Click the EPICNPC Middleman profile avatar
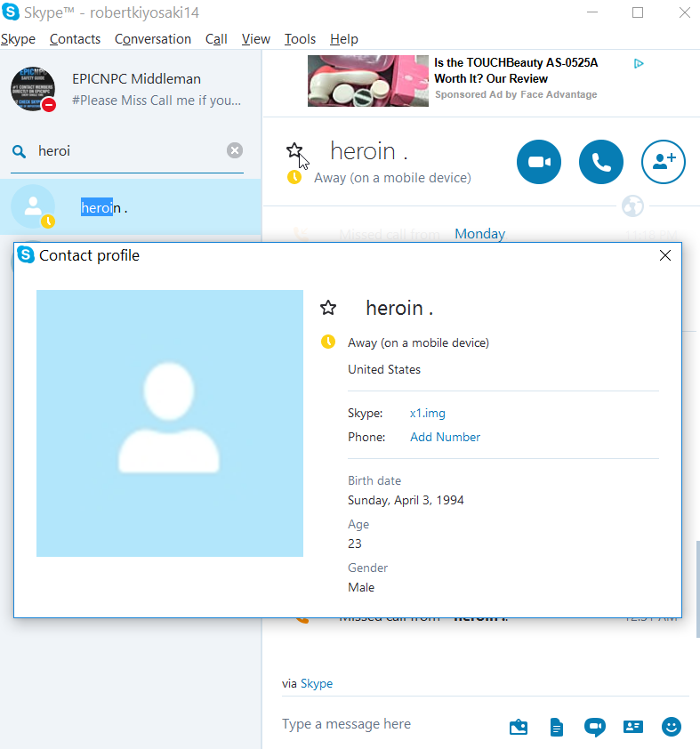This screenshot has width=700, height=749. pos(33,89)
